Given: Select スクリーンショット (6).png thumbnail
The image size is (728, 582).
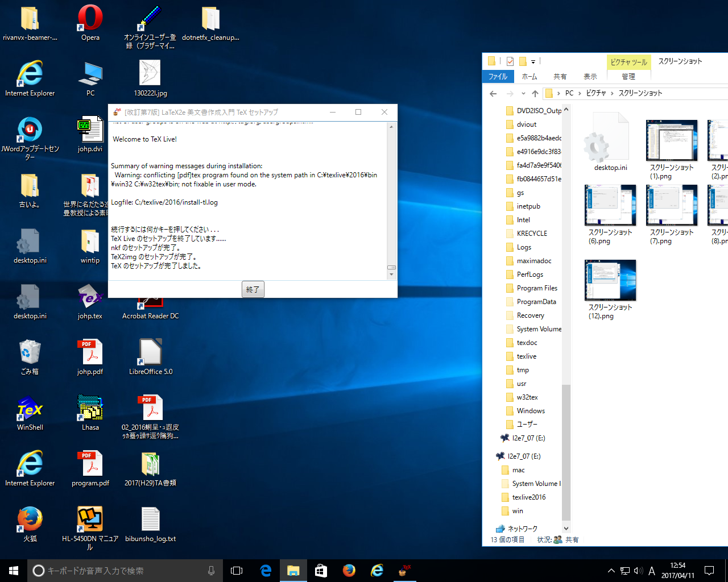Looking at the screenshot, I should pyautogui.click(x=610, y=215).
